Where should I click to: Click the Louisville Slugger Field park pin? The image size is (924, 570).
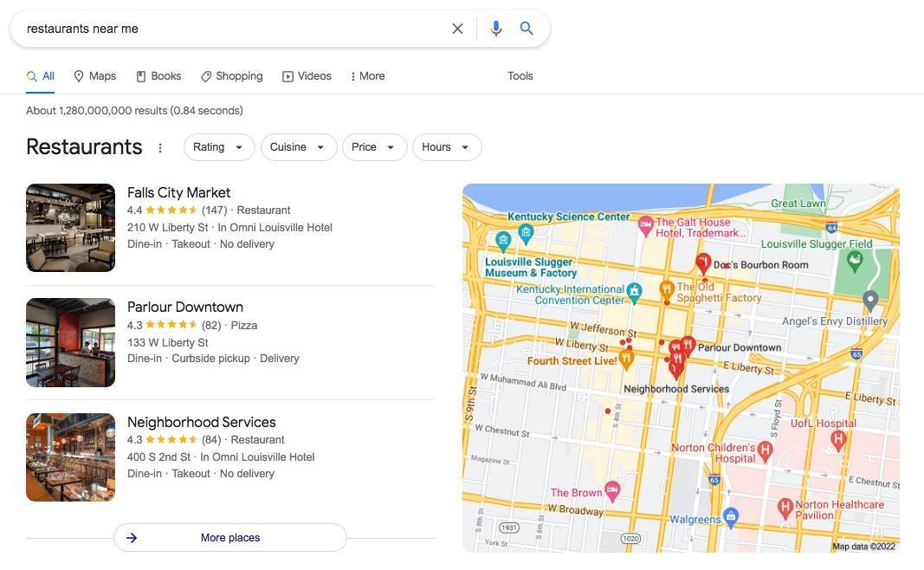855,260
